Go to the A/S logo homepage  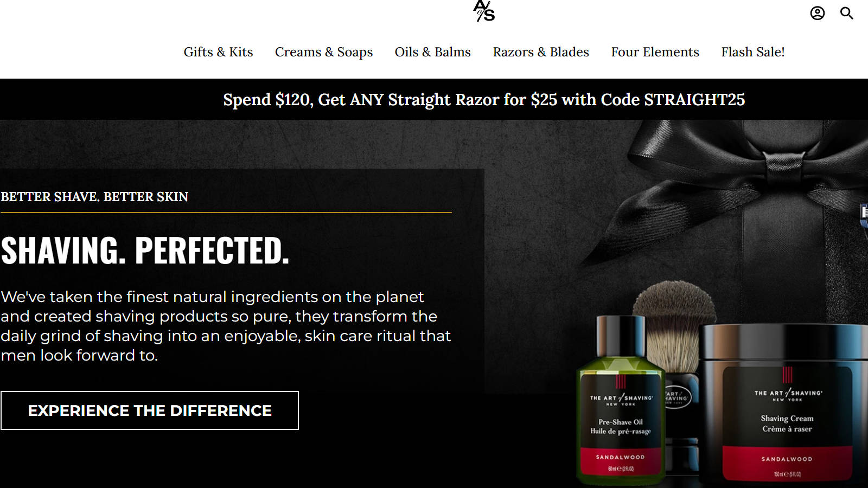(484, 11)
